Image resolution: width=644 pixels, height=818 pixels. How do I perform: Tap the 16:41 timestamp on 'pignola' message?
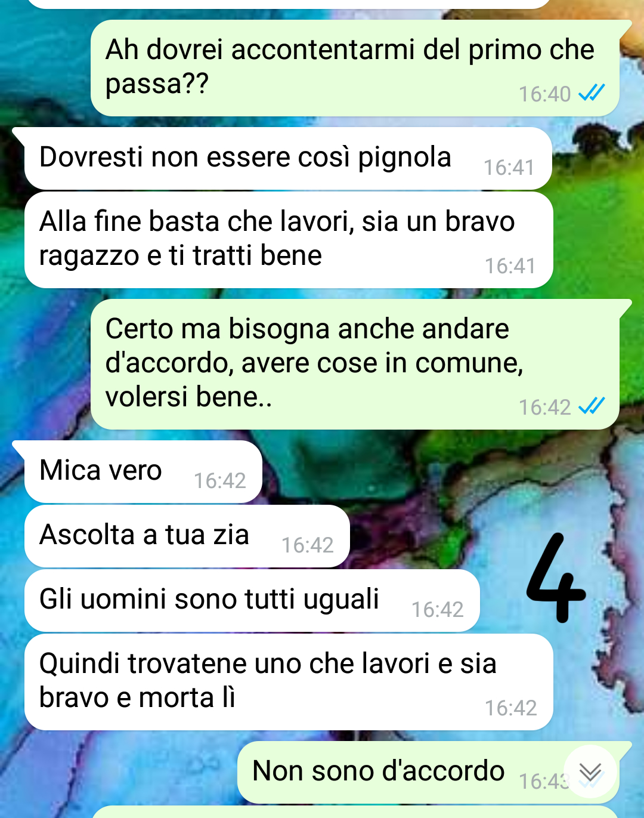click(509, 168)
